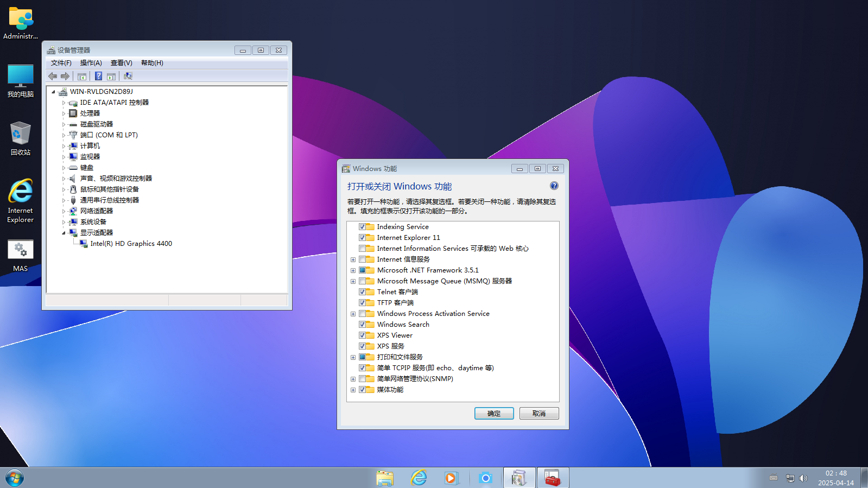Expand the 打印和文件服务 feature node

(x=353, y=357)
